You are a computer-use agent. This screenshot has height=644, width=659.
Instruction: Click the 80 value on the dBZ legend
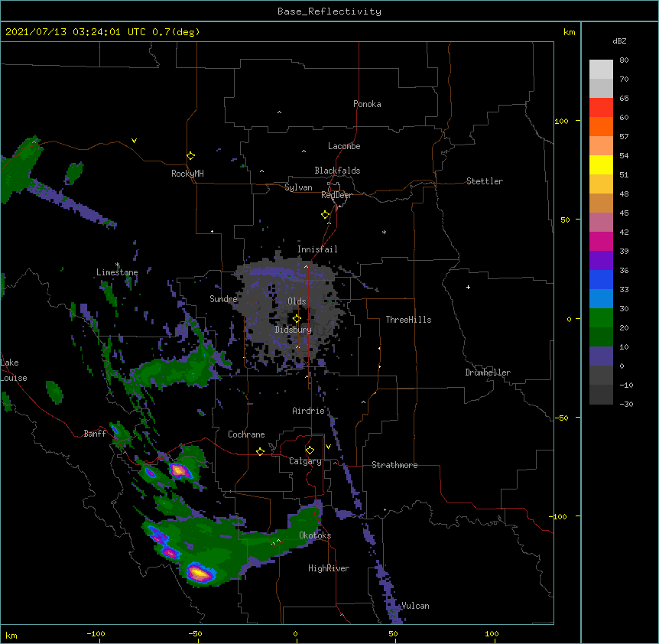[624, 60]
